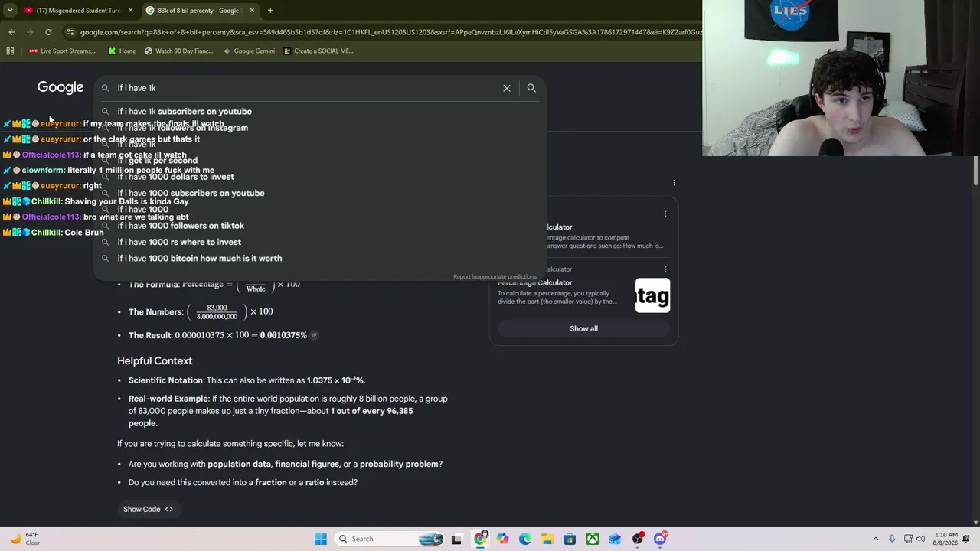Viewport: 980px width, 551px height.
Task: Expand the 'Show Code' section
Action: [x=148, y=509]
